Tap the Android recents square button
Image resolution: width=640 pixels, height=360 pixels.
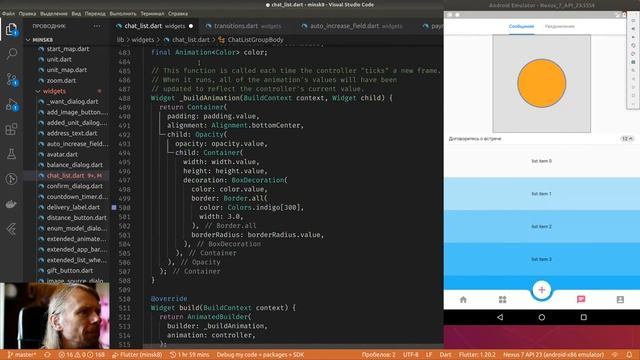pos(584,317)
